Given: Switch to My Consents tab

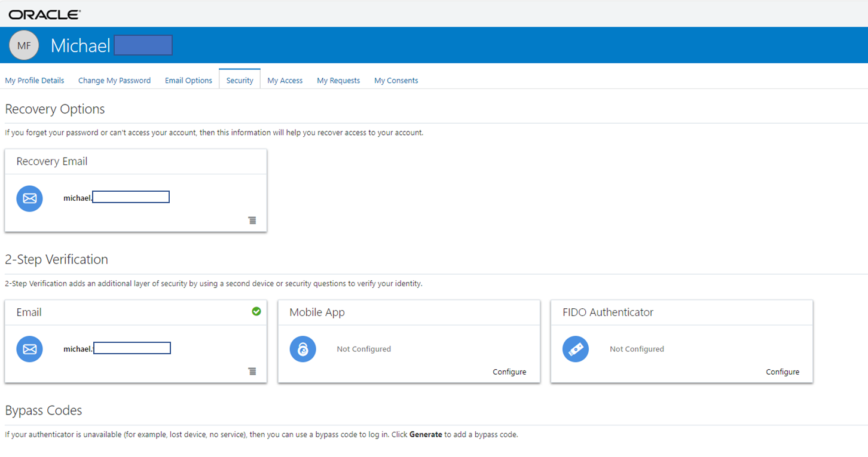Looking at the screenshot, I should pos(396,81).
